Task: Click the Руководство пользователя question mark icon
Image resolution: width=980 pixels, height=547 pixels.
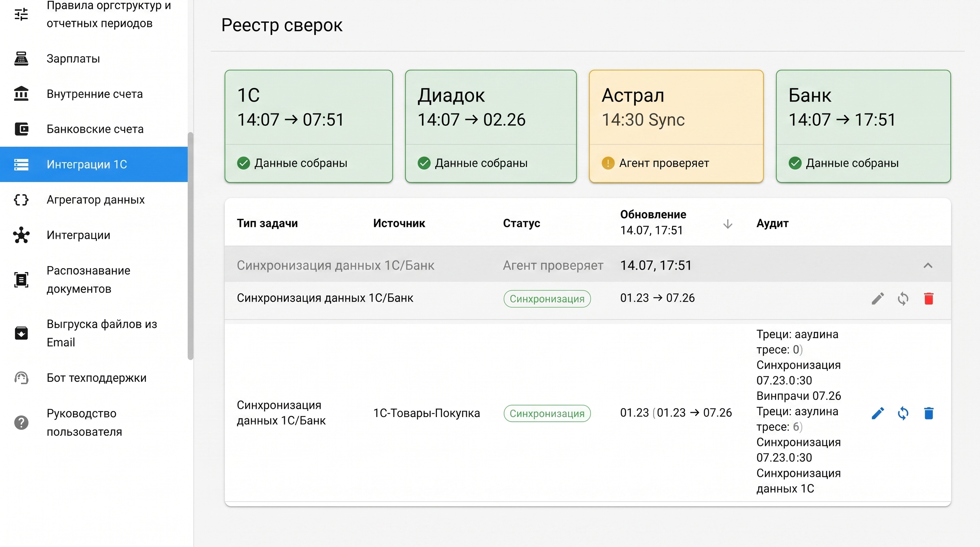Action: point(21,423)
